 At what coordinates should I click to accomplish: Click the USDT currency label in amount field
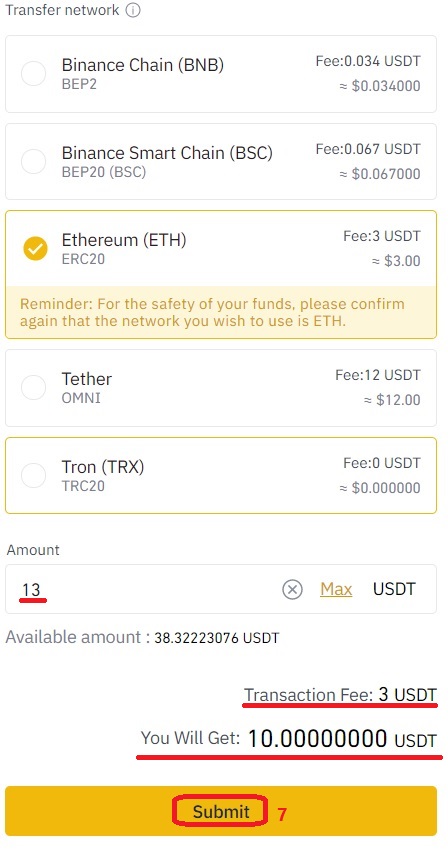pos(394,589)
